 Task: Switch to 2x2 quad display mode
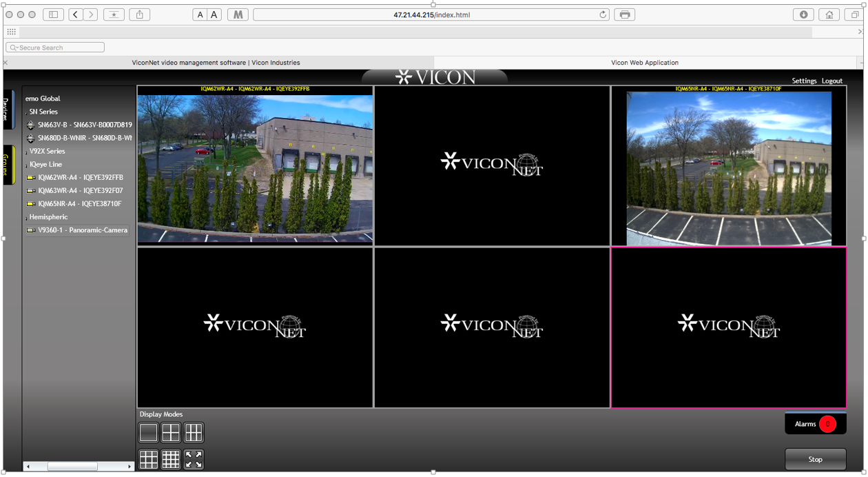(x=171, y=433)
